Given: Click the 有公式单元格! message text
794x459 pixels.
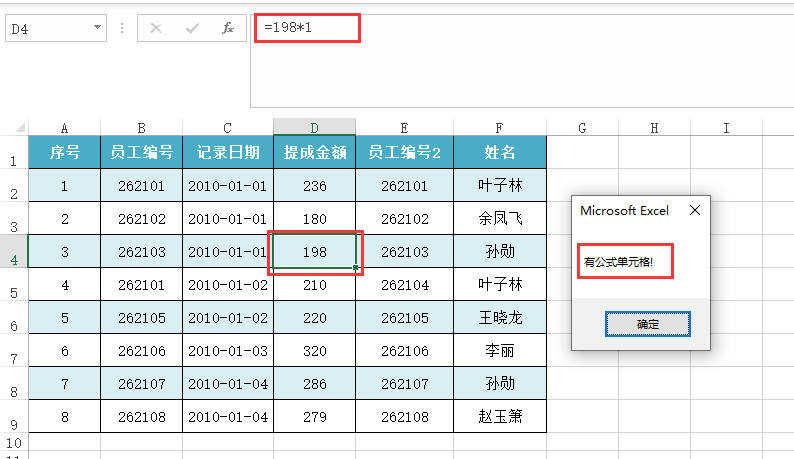Looking at the screenshot, I should 618,262.
